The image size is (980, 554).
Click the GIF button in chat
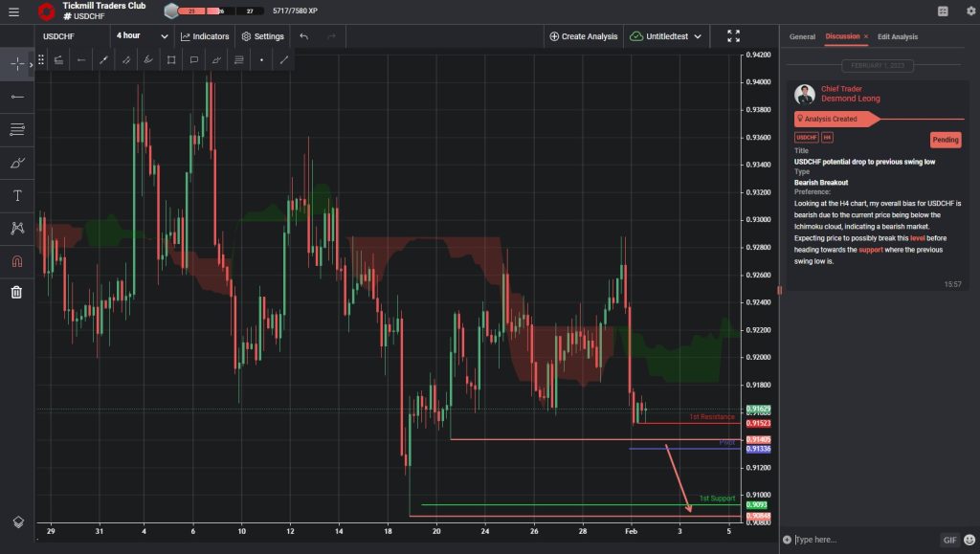click(950, 540)
